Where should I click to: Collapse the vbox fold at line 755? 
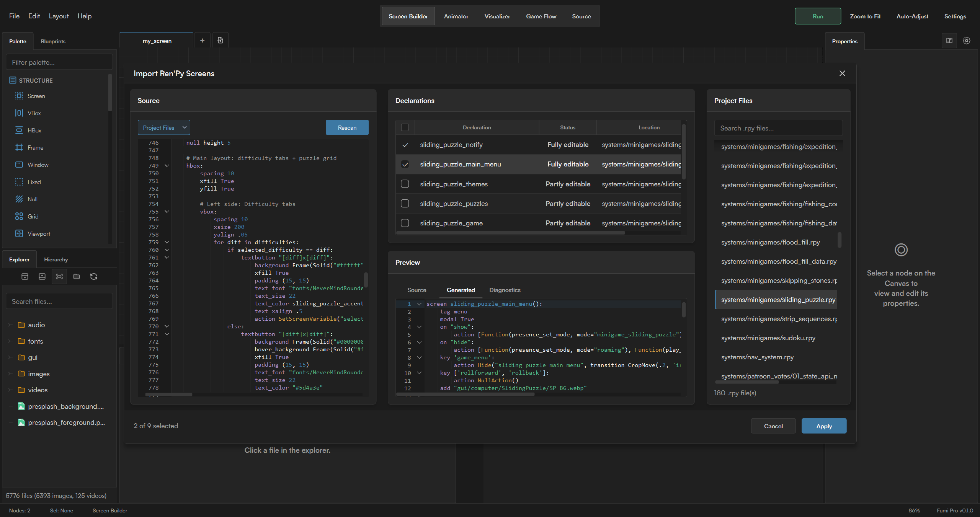click(167, 212)
